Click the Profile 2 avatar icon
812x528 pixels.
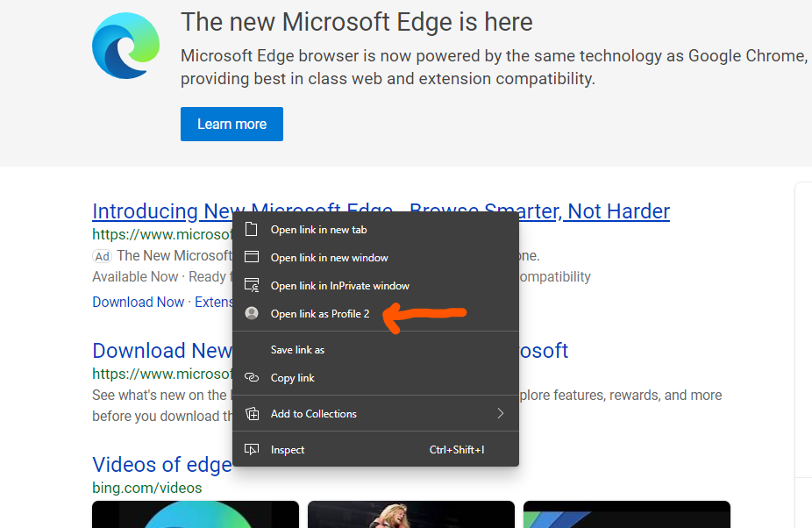(x=252, y=313)
